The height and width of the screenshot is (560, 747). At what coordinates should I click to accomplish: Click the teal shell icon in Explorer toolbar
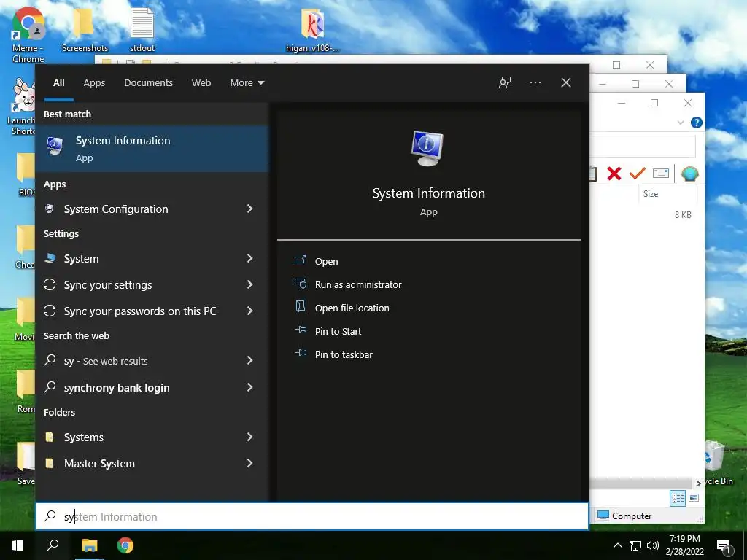tap(689, 174)
